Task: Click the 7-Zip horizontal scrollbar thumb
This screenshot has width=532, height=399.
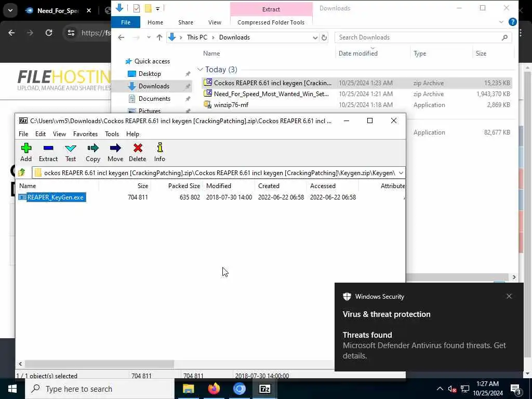Action: (99, 364)
